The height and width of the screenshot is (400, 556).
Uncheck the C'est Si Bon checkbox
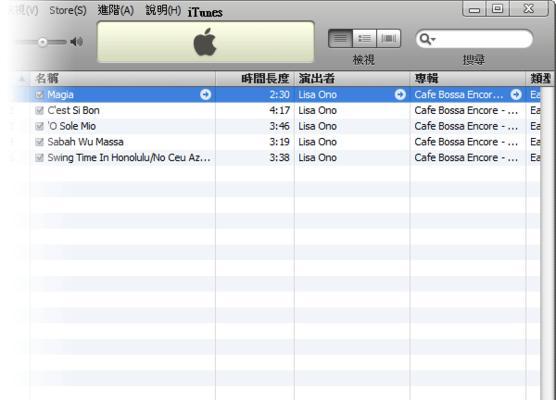point(39,110)
